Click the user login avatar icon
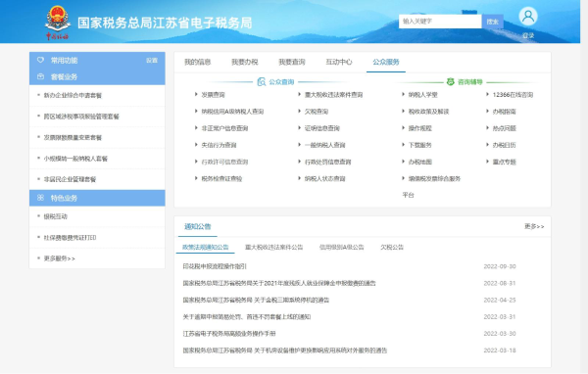The width and height of the screenshot is (588, 374). pyautogui.click(x=528, y=16)
